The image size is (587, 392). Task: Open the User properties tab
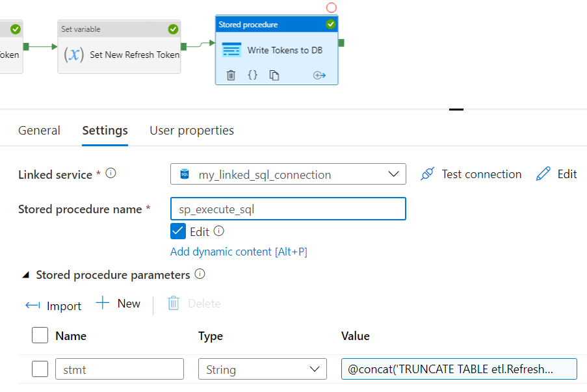pyautogui.click(x=191, y=130)
